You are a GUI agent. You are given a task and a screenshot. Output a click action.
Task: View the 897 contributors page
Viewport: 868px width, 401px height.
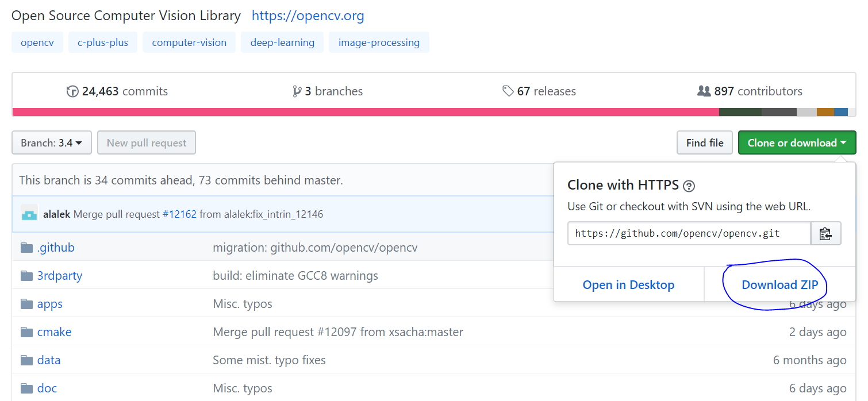click(750, 91)
